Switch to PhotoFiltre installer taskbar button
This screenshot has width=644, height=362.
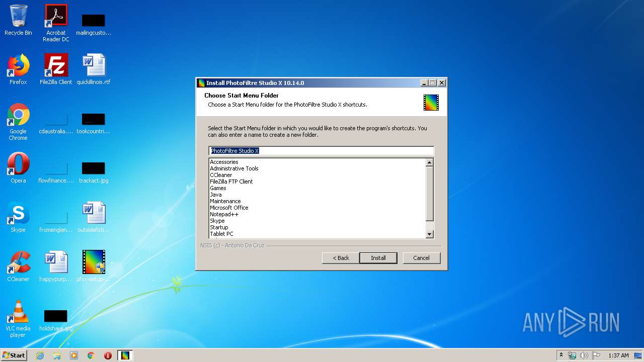125,355
